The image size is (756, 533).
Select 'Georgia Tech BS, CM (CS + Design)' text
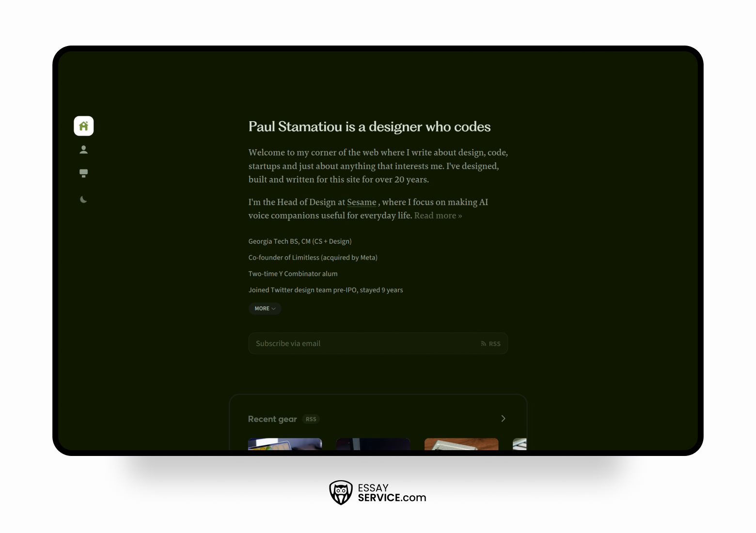300,241
